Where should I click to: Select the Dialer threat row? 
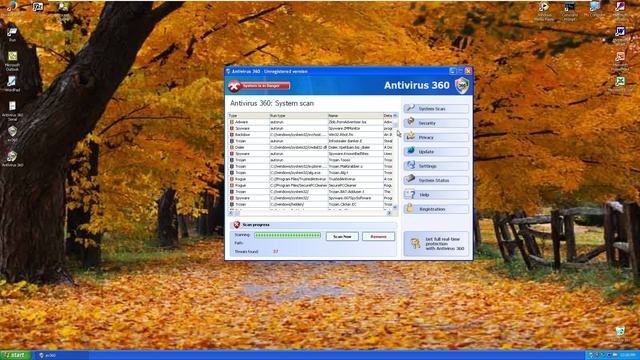click(x=310, y=147)
